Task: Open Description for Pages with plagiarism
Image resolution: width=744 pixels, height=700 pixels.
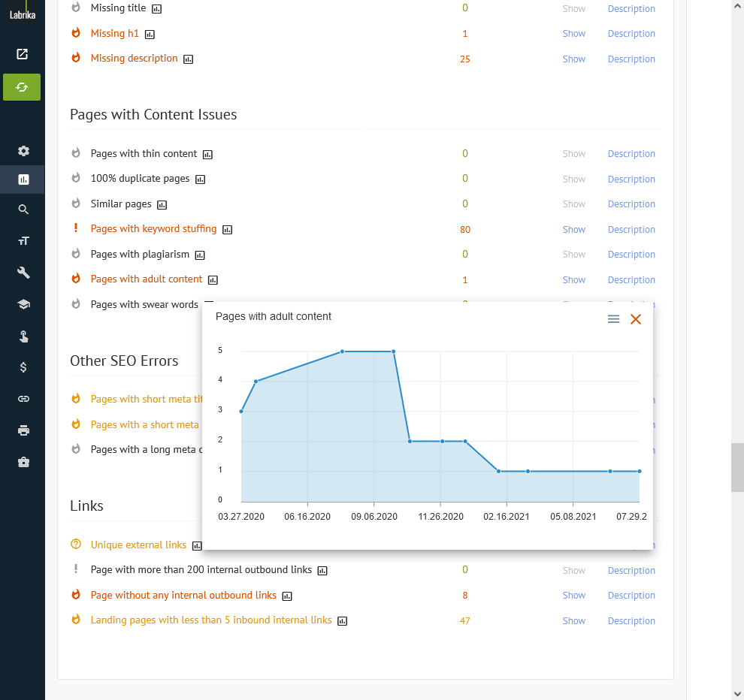Action: pos(631,254)
